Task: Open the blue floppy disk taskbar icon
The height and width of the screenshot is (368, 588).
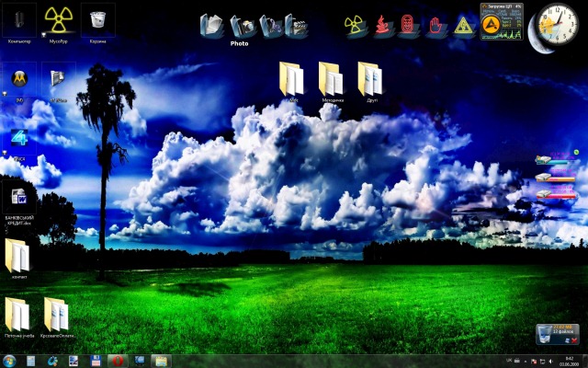Action: click(96, 362)
